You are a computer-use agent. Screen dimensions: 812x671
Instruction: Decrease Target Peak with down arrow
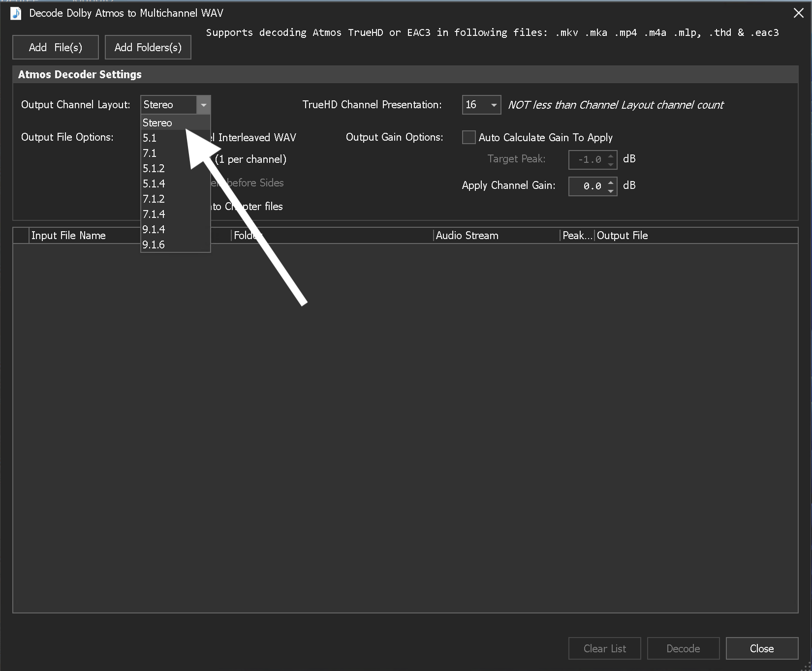click(x=611, y=164)
